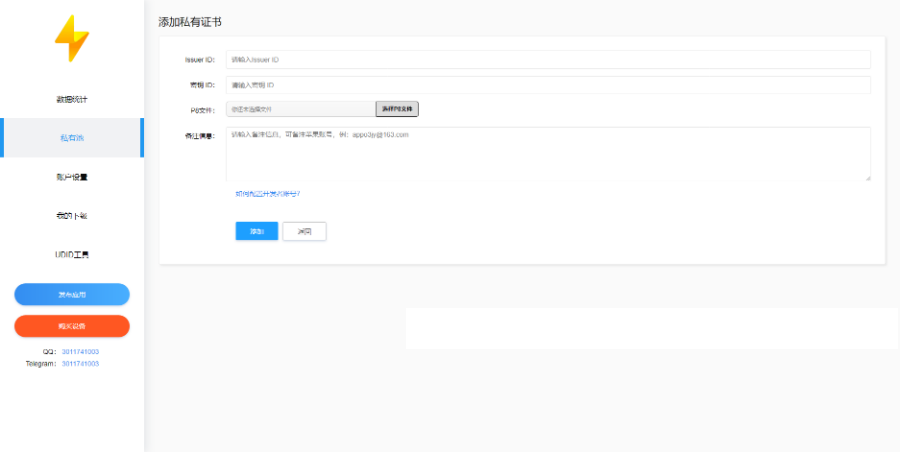
Task: Focus the Issuer ID input field
Action: point(548,60)
